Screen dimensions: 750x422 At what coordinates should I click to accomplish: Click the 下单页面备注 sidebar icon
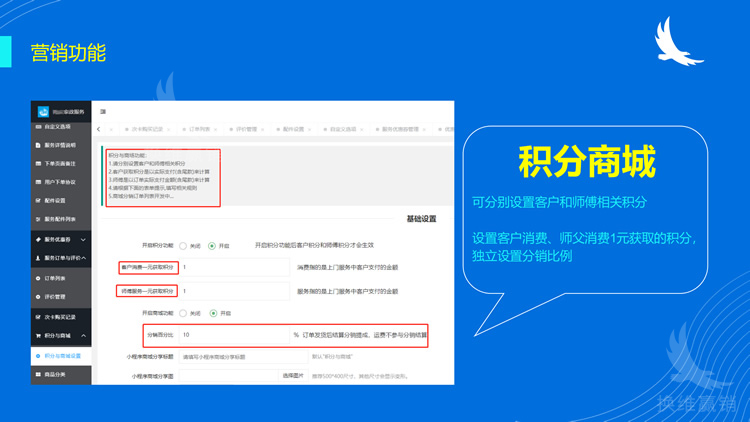point(38,164)
